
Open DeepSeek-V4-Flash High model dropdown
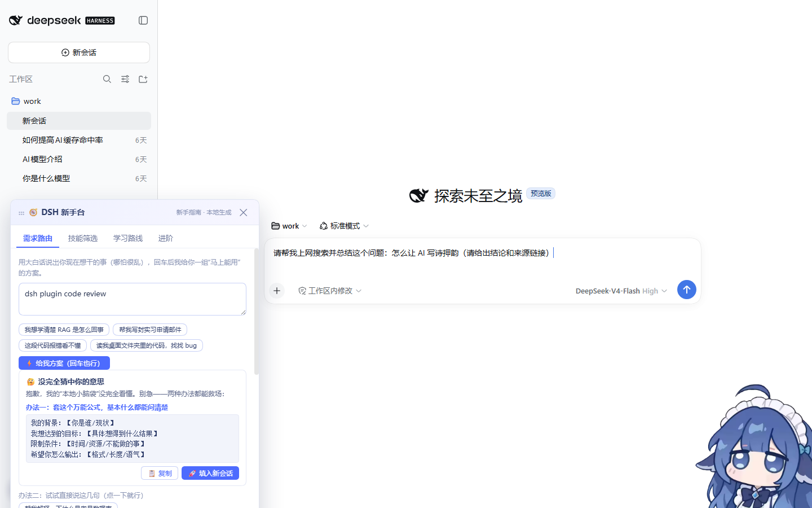point(621,291)
